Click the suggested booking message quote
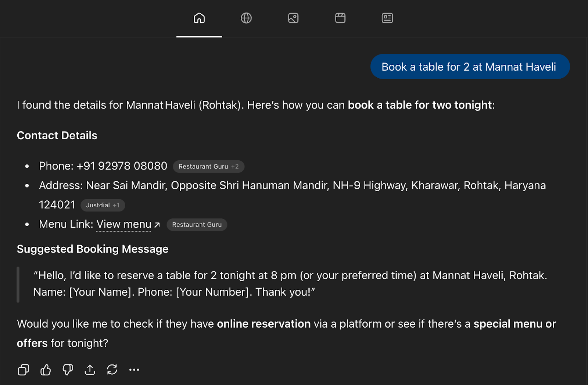Image resolution: width=588 pixels, height=385 pixels. click(290, 284)
